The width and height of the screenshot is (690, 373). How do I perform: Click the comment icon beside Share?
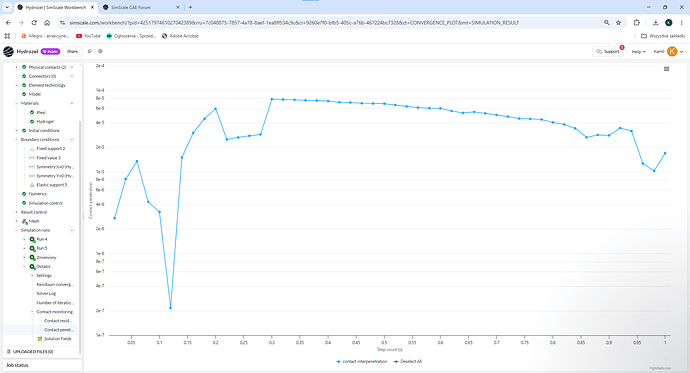(x=90, y=51)
